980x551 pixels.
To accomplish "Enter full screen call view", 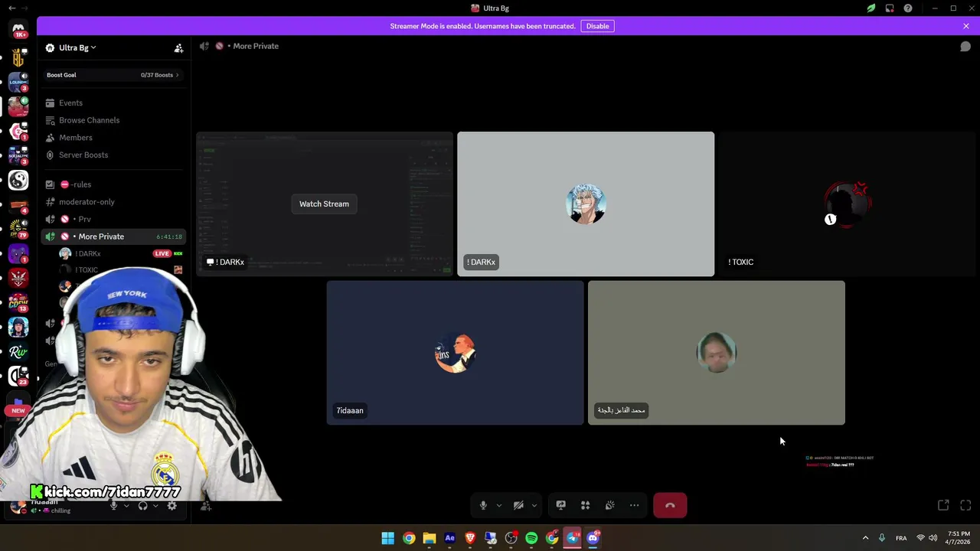I will click(965, 505).
